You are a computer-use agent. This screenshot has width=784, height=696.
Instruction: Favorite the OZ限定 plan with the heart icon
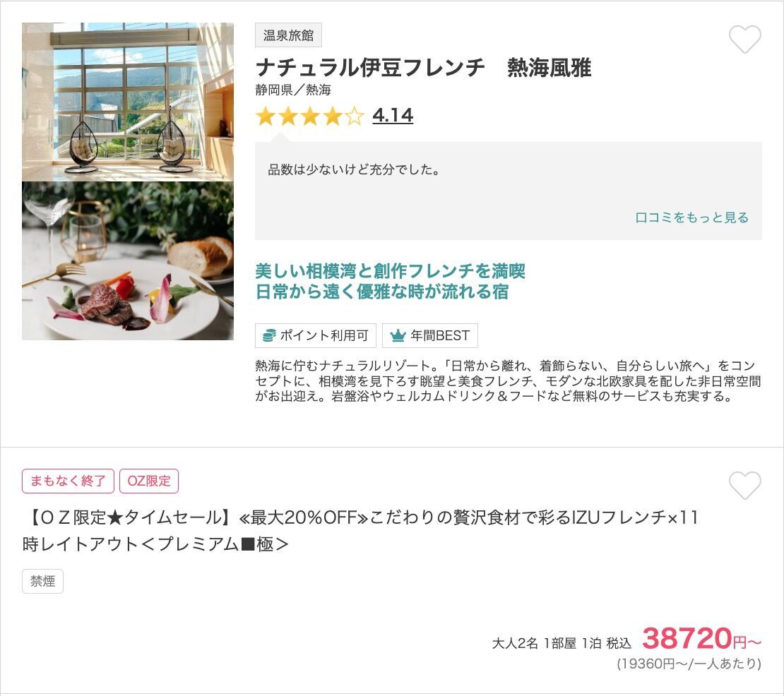[x=744, y=485]
